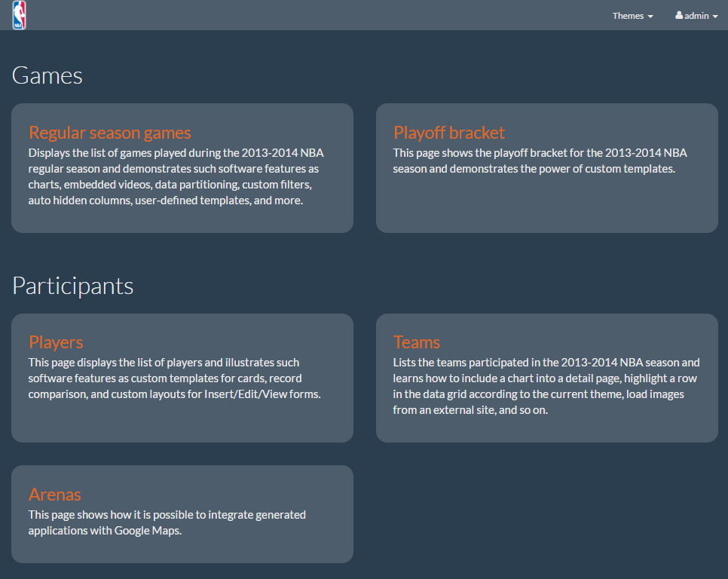Click the blank space below the Players description

point(182,421)
